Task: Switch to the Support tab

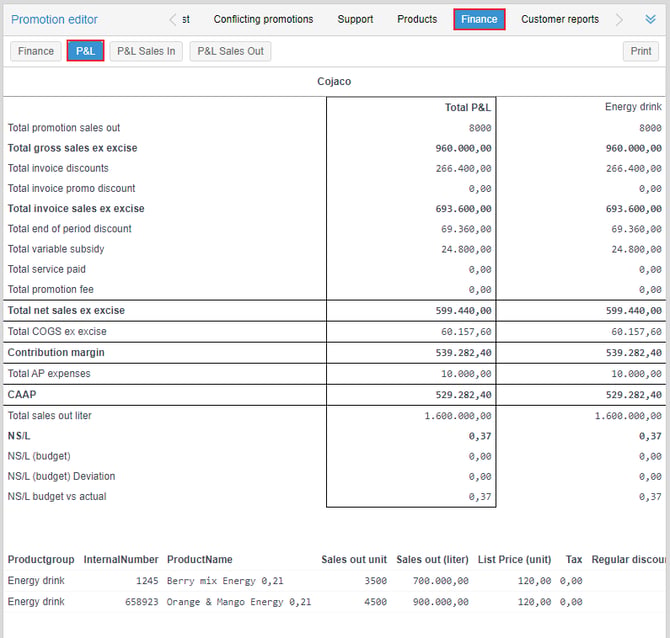Action: (355, 19)
